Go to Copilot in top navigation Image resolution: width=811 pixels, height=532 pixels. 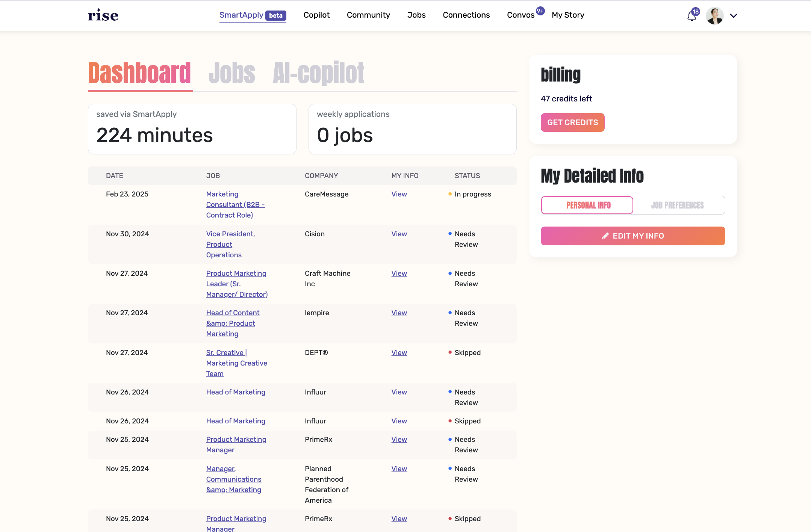pos(316,15)
